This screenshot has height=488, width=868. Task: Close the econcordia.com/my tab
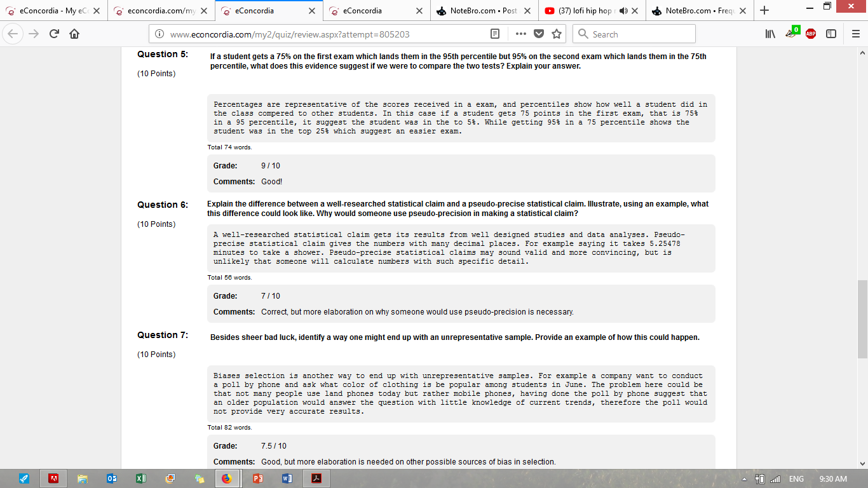pos(203,11)
